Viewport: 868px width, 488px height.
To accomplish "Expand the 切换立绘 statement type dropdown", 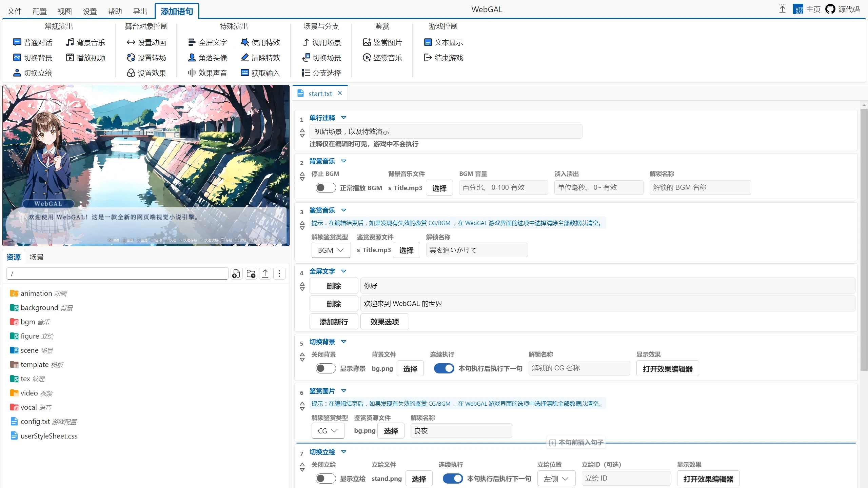I will point(343,452).
